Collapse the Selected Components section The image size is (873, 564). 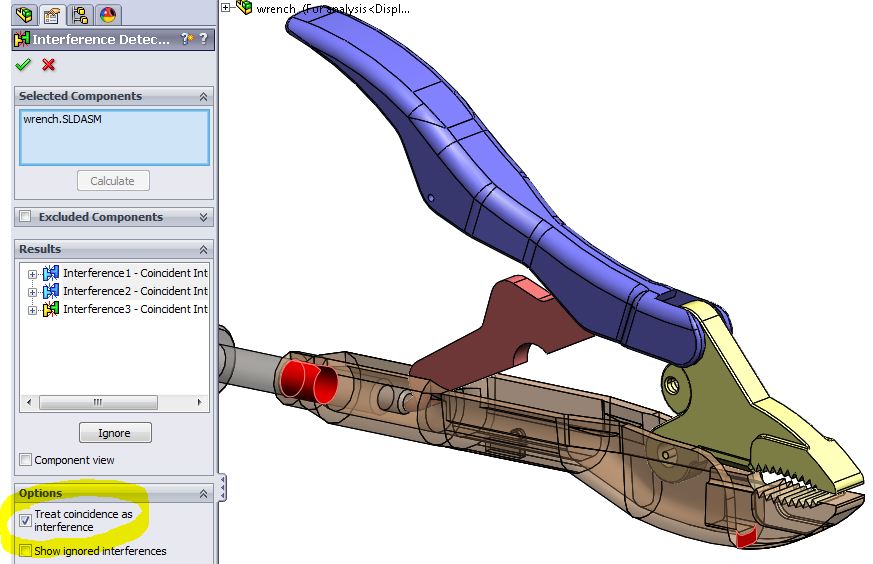click(203, 97)
